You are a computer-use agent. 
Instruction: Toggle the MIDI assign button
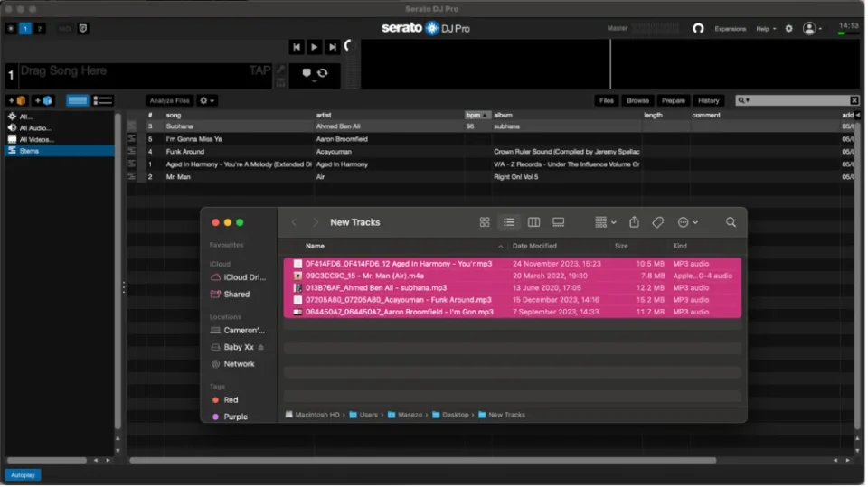click(x=65, y=29)
